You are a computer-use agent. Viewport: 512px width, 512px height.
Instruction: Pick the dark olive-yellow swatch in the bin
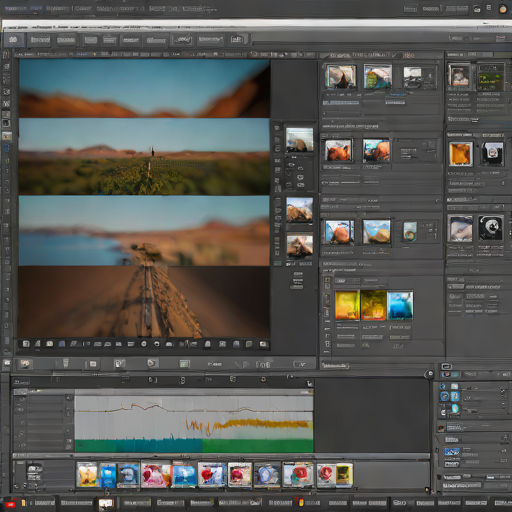coord(374,305)
